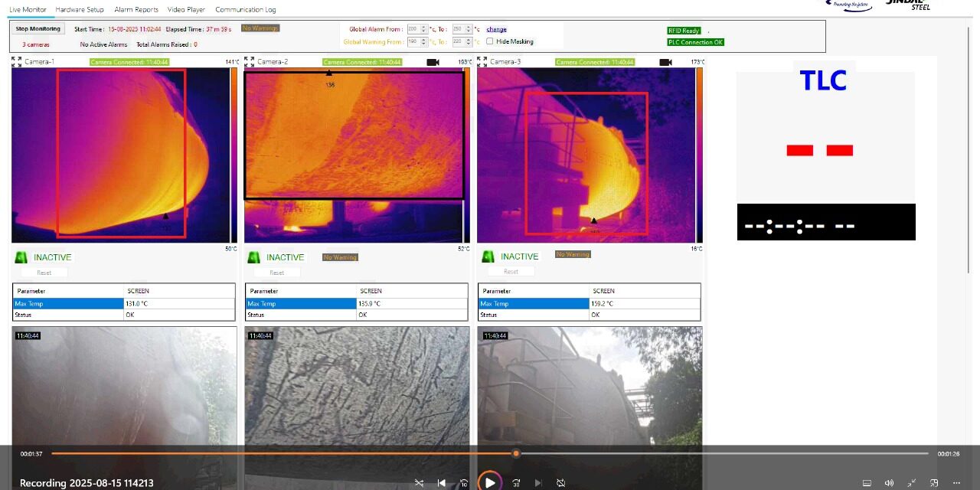Enable the Hide Masking checkbox
Image resolution: width=980 pixels, height=490 pixels.
coord(489,42)
